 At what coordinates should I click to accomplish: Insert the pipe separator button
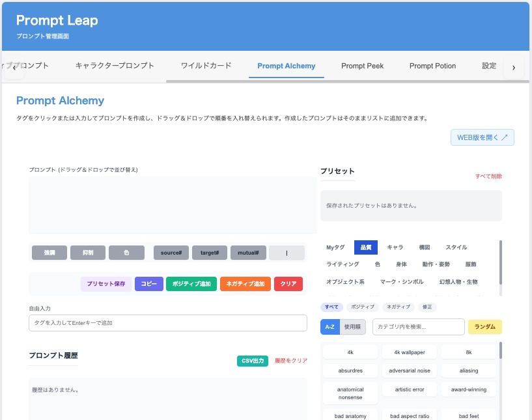(287, 253)
